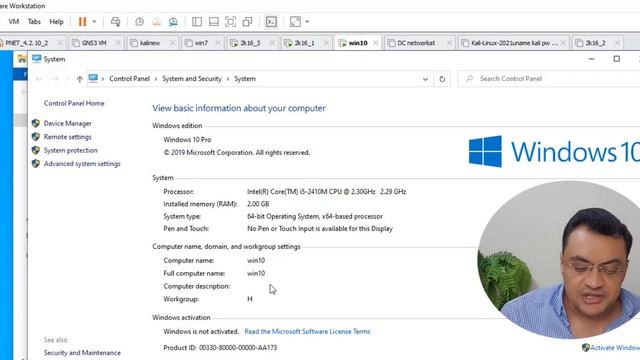The width and height of the screenshot is (640, 360).
Task: Toggle the library sidebar view icon
Action: tap(197, 22)
